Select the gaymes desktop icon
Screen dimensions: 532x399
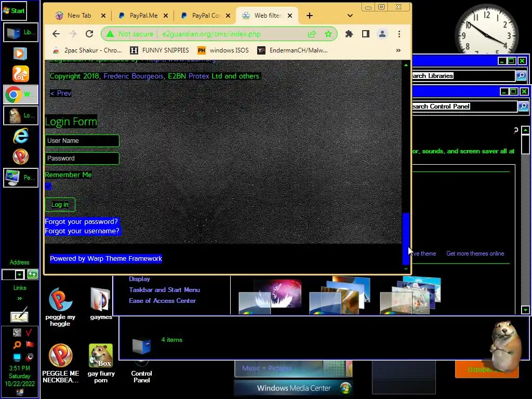tap(101, 303)
